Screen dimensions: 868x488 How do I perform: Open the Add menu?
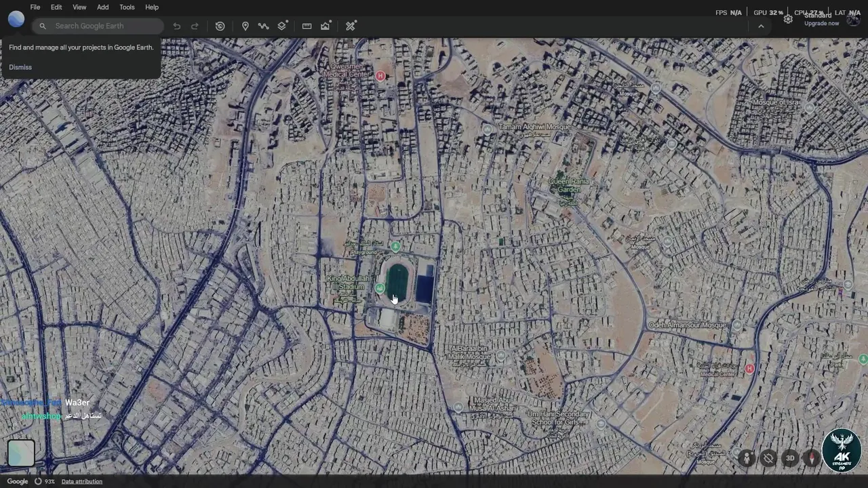102,7
